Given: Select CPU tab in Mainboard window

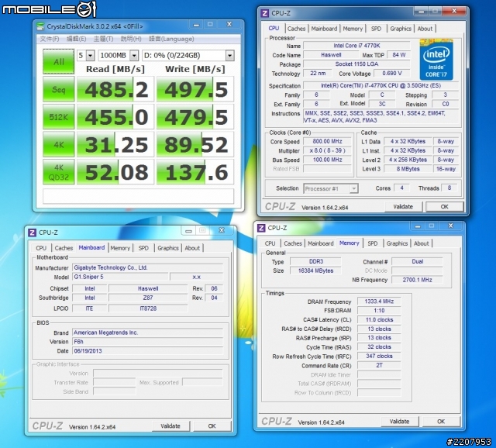Looking at the screenshot, I should point(41,248).
